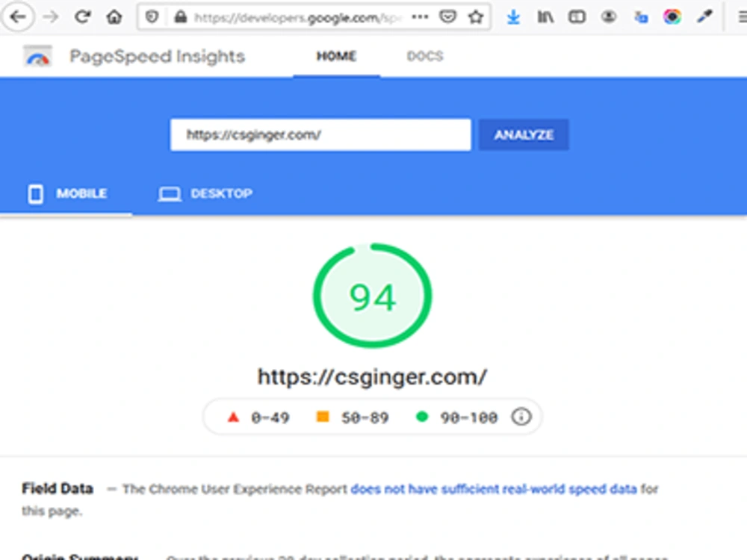Bookmark the page with the star icon

[477, 16]
